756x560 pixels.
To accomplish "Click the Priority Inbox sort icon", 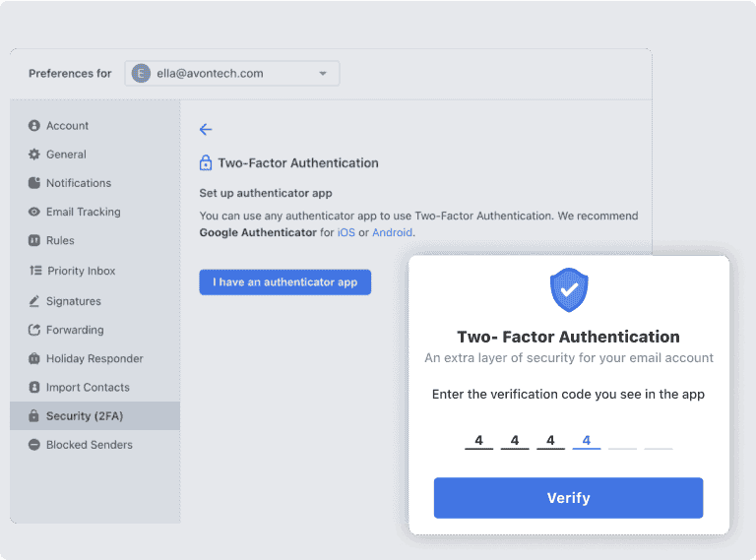I will 35,271.
